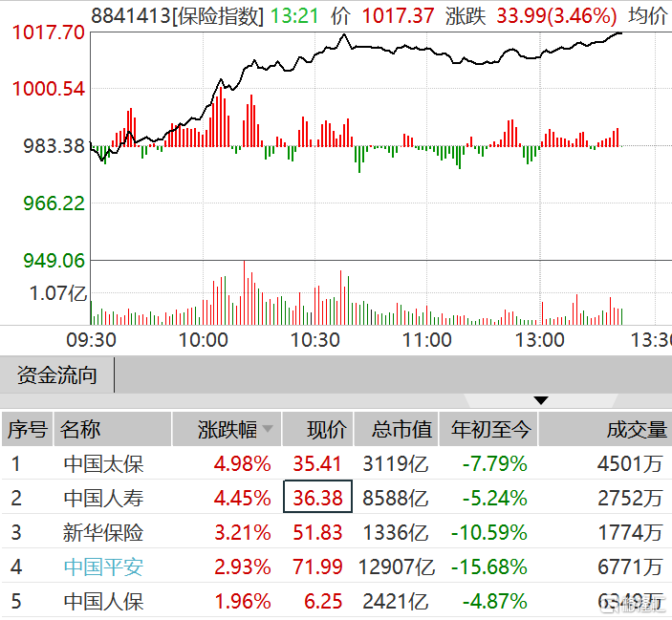672x620 pixels.
Task: Click the 35.41 price cell
Action: 317,464
